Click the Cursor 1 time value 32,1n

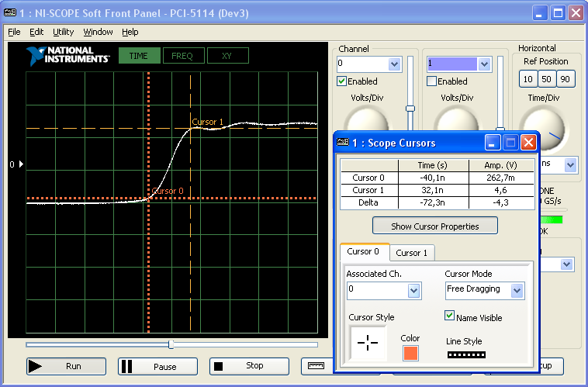pos(433,190)
